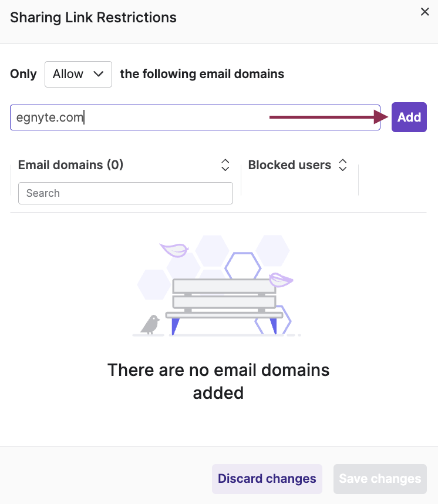
Task: Click Discard changes
Action: point(267,479)
